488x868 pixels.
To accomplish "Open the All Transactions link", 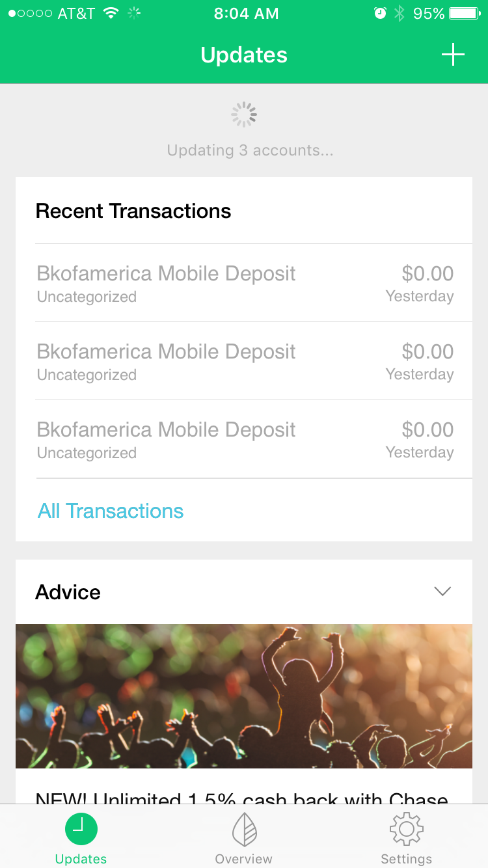I will (x=111, y=511).
